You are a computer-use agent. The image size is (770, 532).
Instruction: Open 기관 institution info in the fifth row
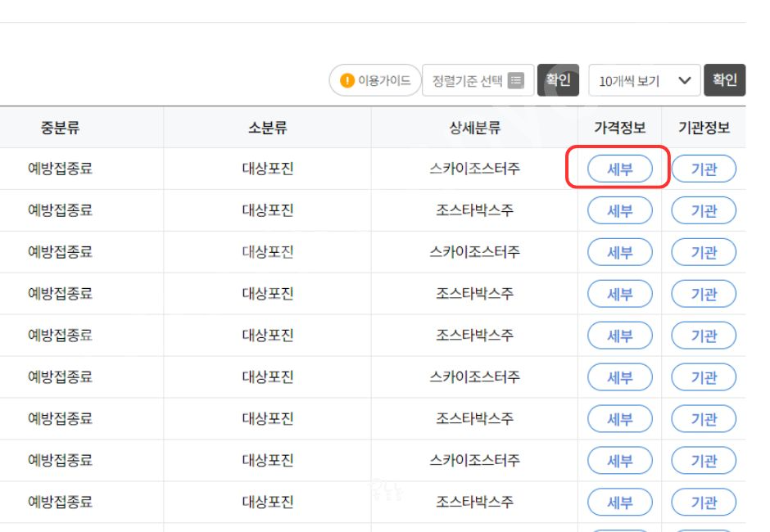tap(704, 336)
